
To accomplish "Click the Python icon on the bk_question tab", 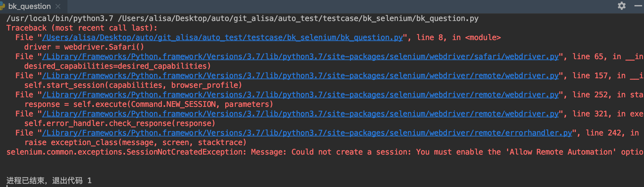I will coord(2,6).
